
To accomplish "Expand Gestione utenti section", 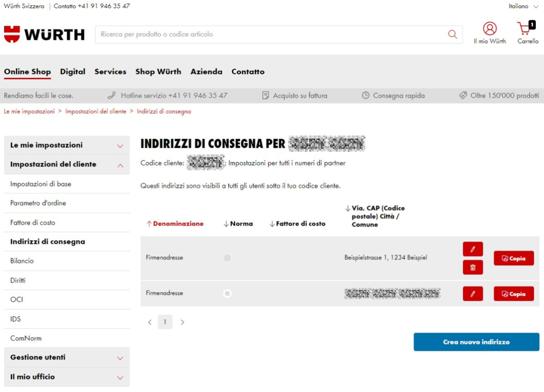I will coord(67,358).
